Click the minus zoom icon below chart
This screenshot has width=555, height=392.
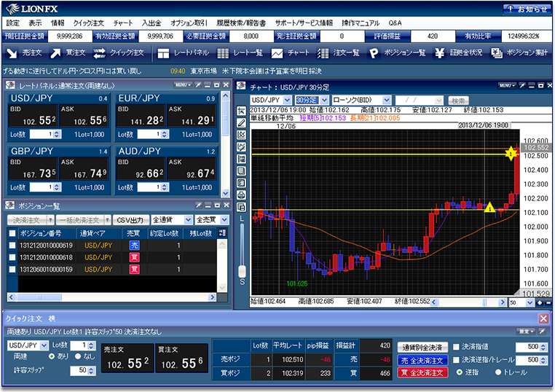548,302
